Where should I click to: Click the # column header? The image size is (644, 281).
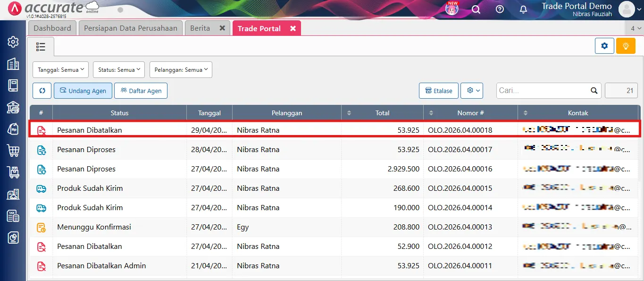point(41,113)
